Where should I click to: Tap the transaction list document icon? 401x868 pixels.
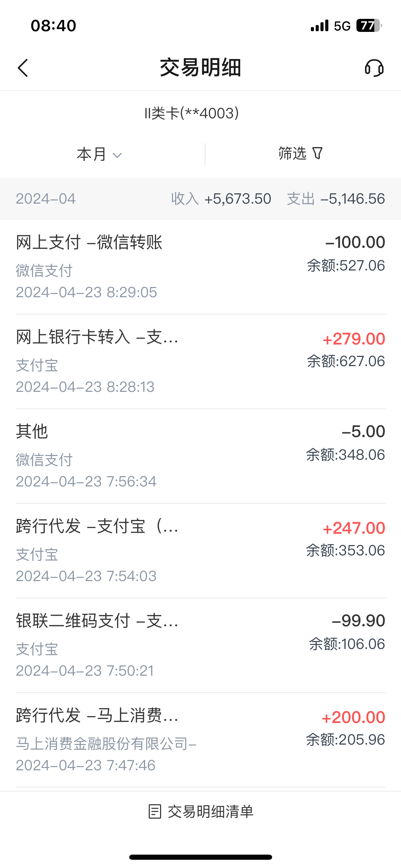155,811
